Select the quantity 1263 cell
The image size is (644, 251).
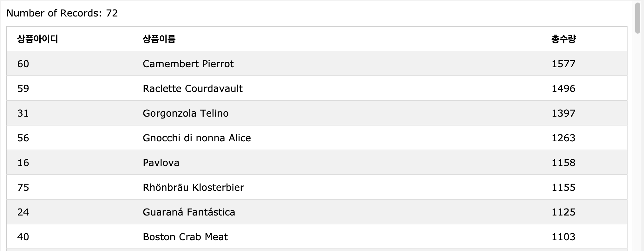pyautogui.click(x=563, y=138)
